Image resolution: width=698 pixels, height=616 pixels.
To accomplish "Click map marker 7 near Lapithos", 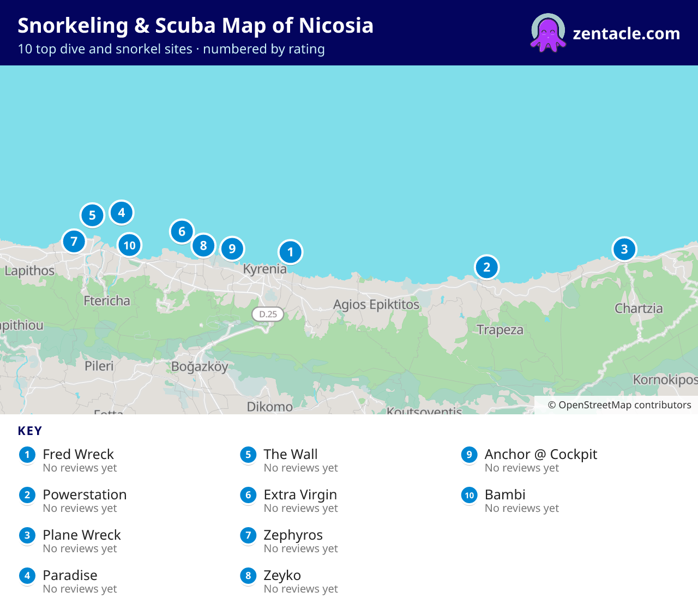I will pyautogui.click(x=74, y=241).
